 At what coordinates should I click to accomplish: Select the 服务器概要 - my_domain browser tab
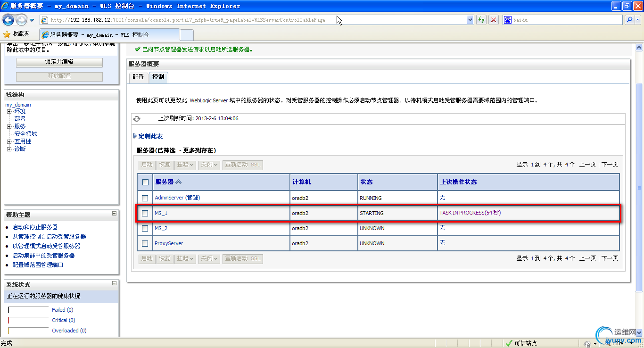[110, 35]
